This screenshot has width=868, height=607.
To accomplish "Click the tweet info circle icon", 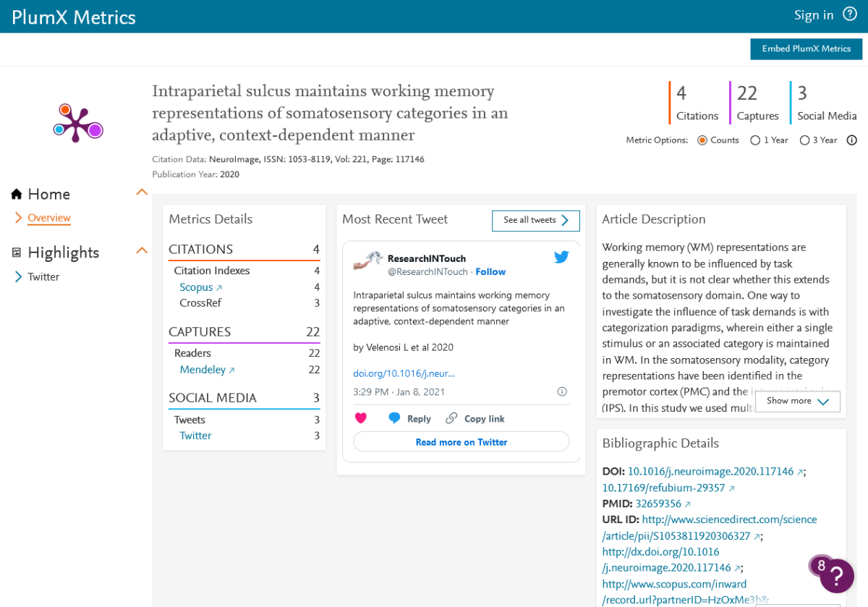I will point(562,391).
